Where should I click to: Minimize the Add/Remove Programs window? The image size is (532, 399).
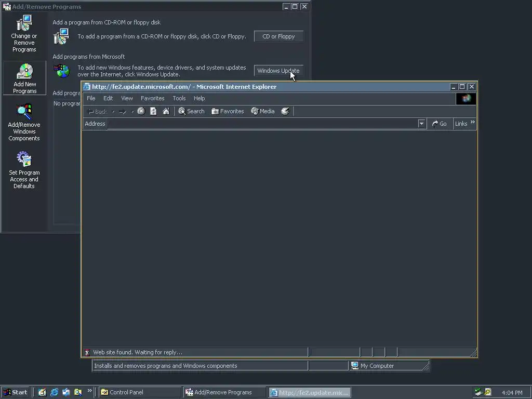tap(286, 7)
